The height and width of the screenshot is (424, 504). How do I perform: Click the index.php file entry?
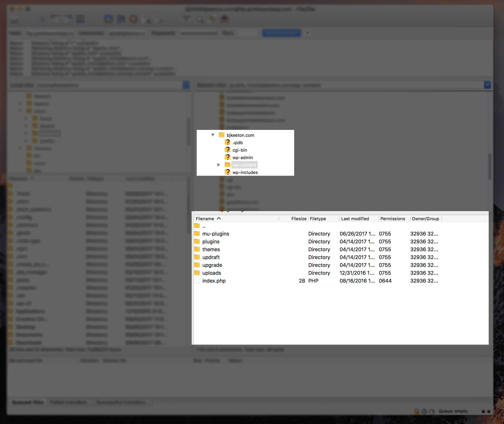coord(214,281)
